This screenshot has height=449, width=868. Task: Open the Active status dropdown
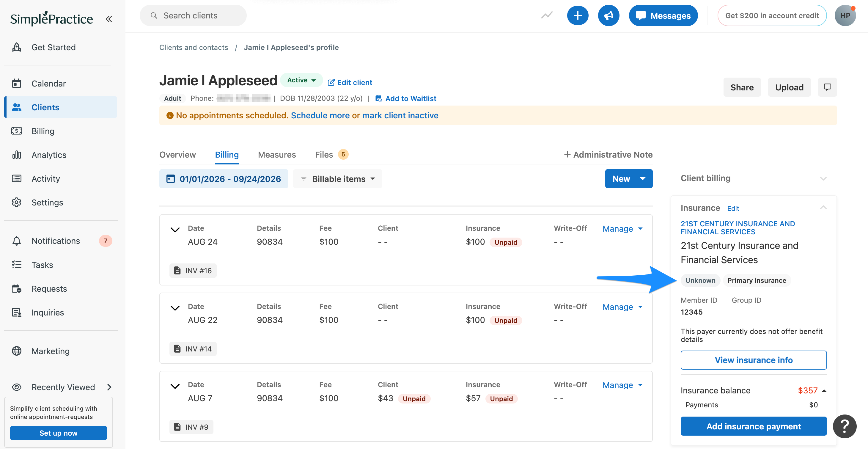(x=301, y=80)
